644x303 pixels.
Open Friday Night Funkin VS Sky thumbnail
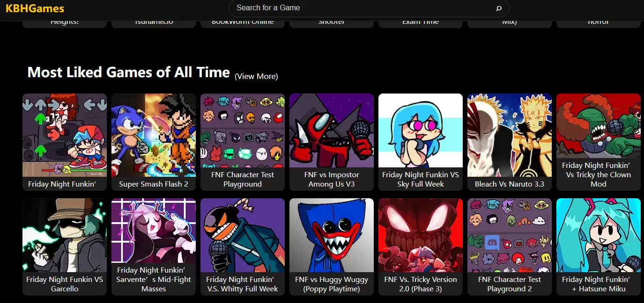(421, 130)
